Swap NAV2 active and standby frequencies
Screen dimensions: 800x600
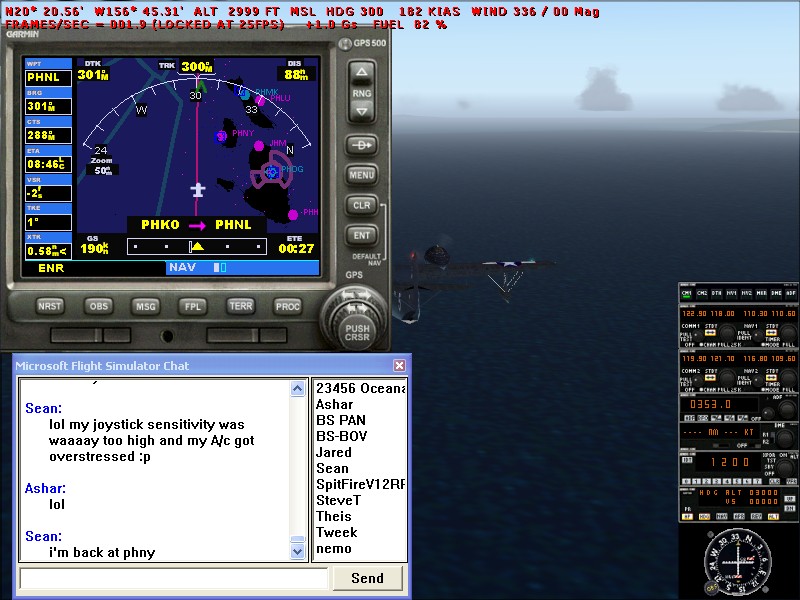pos(771,378)
